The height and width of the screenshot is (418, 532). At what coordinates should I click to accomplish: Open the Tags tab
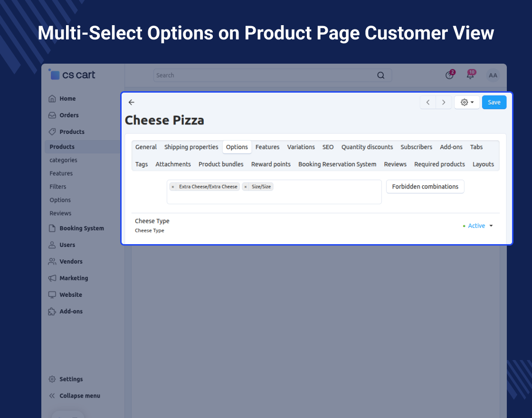(x=142, y=164)
